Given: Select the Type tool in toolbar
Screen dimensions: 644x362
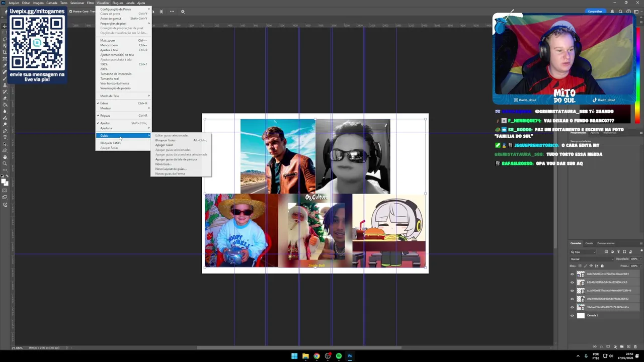Looking at the screenshot, I should 5,137.
